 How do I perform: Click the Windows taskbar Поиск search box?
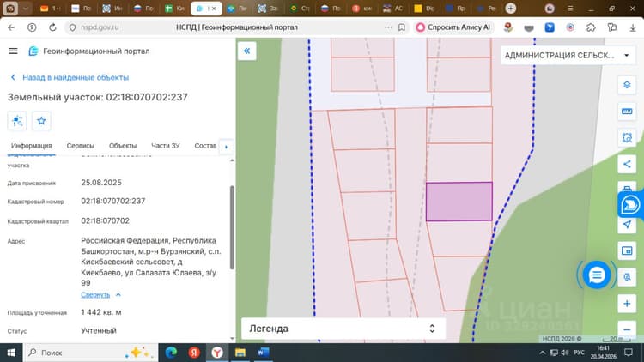90,353
